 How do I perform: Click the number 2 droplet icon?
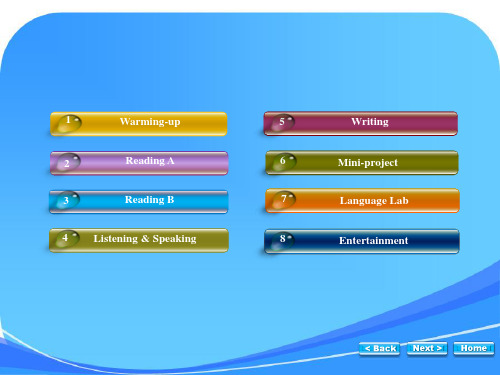point(68,162)
